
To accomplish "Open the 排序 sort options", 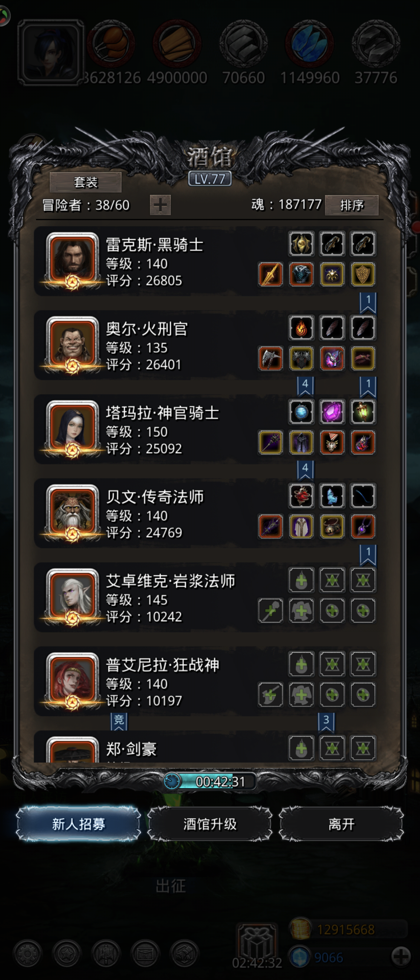I will click(352, 205).
